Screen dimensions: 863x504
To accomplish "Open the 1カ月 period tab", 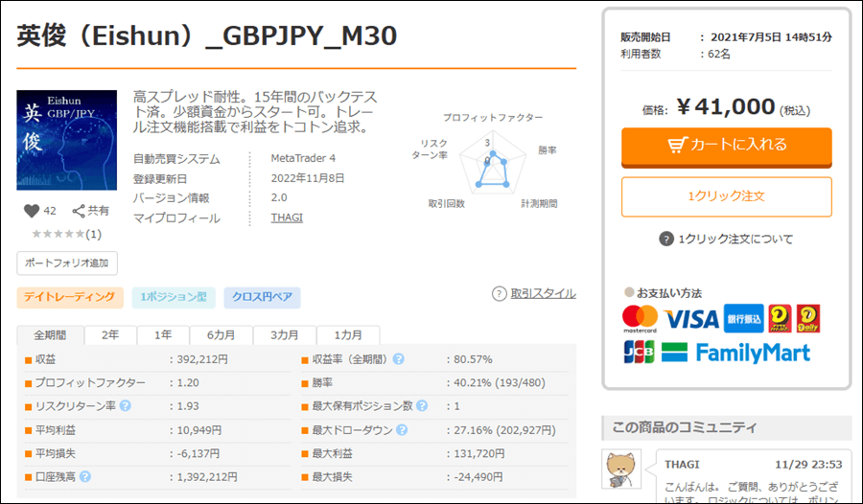I will coord(347,335).
